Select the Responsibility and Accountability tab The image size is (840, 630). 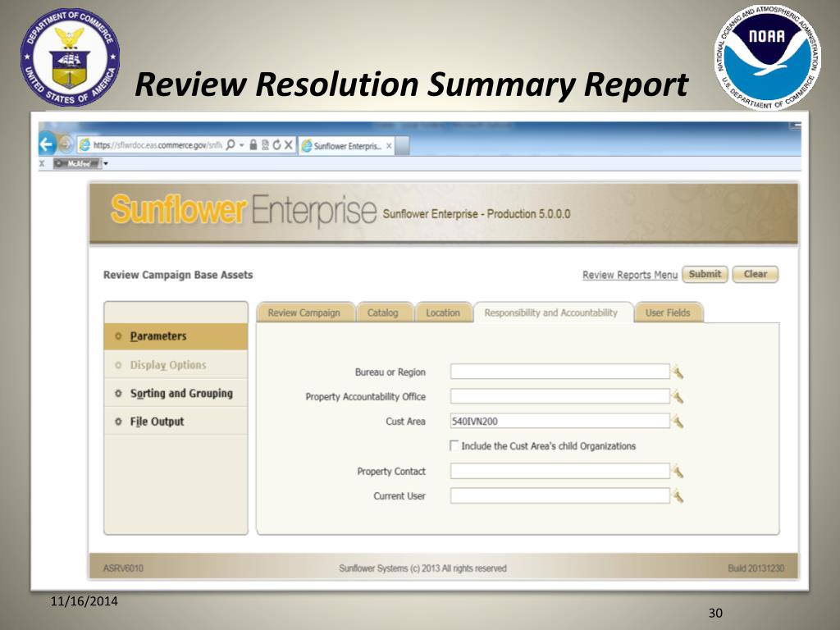coord(551,313)
